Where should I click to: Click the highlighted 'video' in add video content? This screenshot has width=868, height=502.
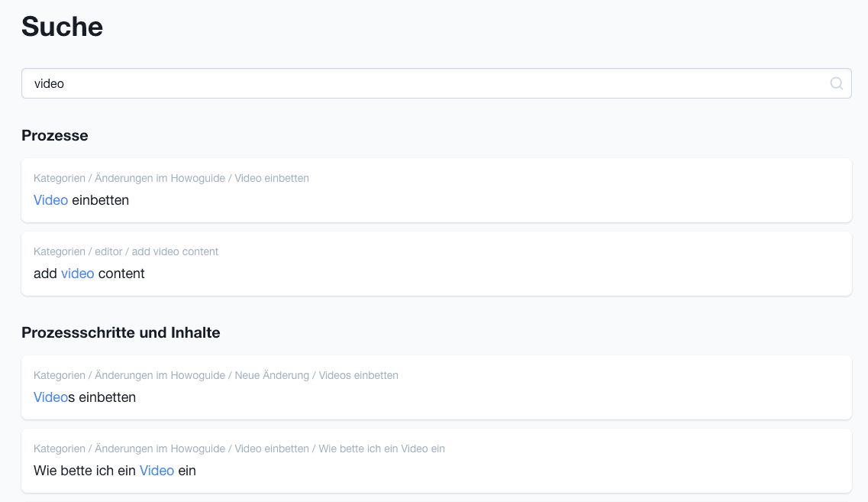[x=77, y=274]
